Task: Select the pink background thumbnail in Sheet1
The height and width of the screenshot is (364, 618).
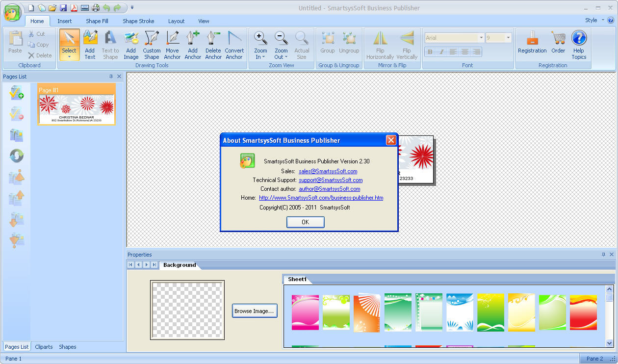Action: click(305, 312)
